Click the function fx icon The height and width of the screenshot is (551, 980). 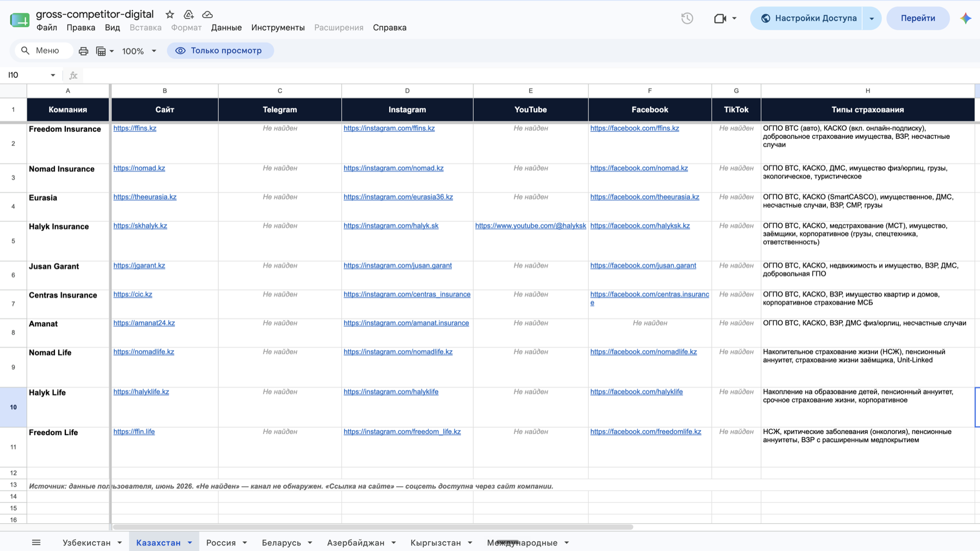click(73, 75)
